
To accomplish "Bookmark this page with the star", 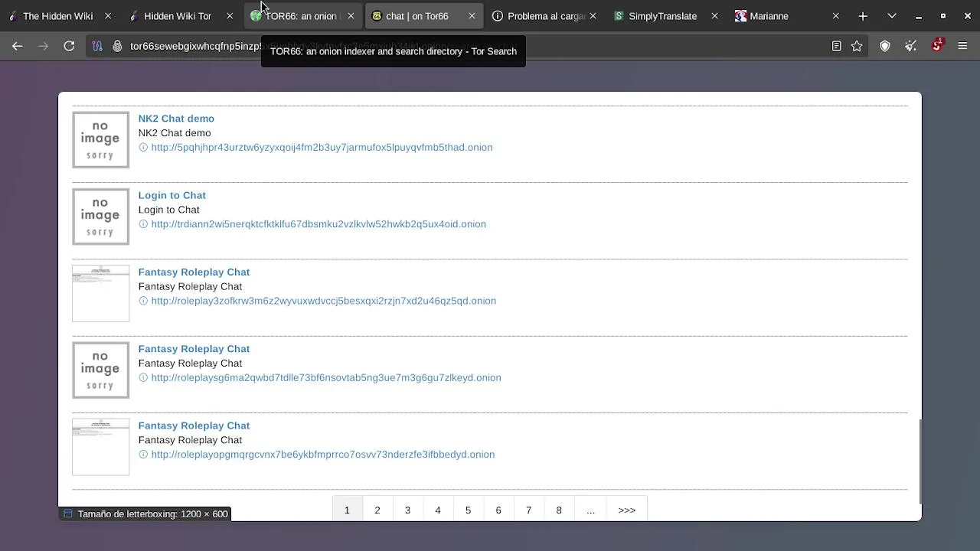I will tap(857, 46).
